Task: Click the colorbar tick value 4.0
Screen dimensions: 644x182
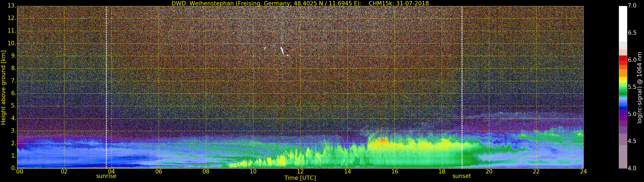Action: coord(632,168)
